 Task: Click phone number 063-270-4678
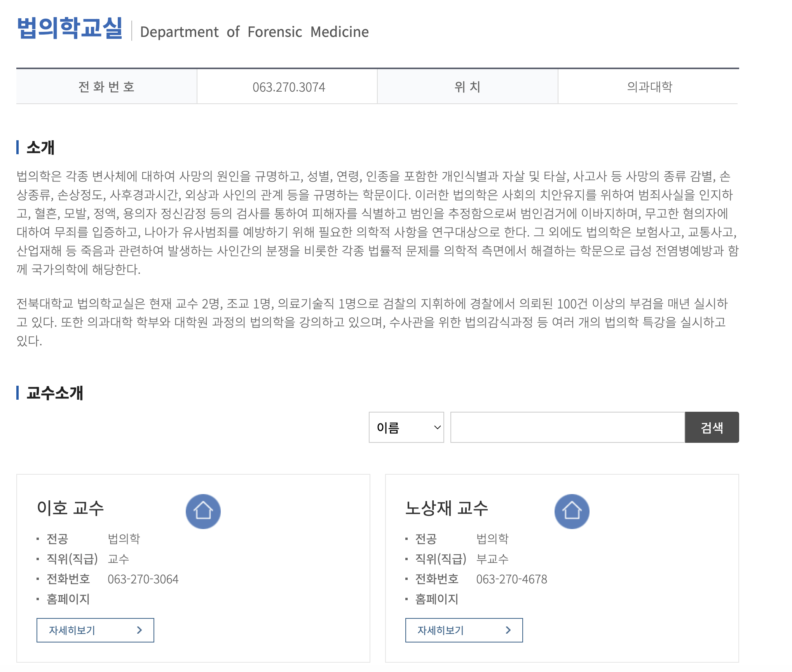tap(511, 579)
